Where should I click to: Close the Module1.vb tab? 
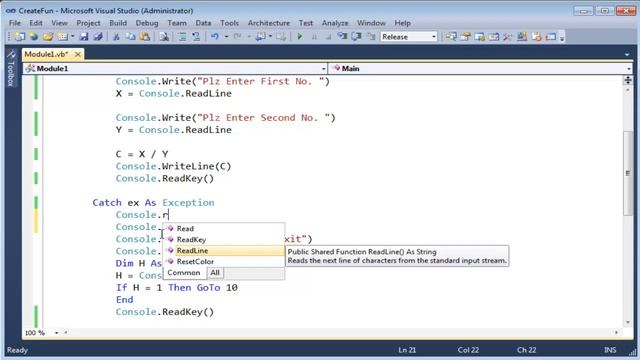pos(78,54)
